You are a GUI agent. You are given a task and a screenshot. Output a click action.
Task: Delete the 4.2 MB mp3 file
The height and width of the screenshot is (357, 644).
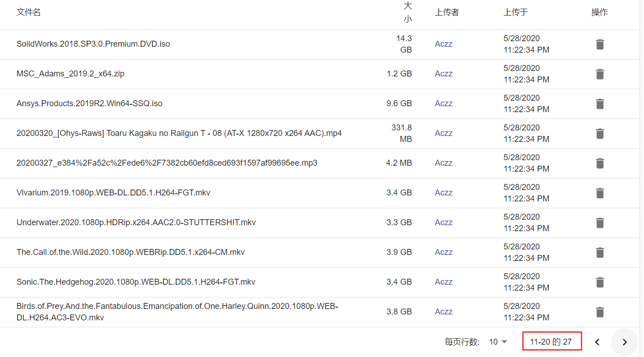point(600,163)
